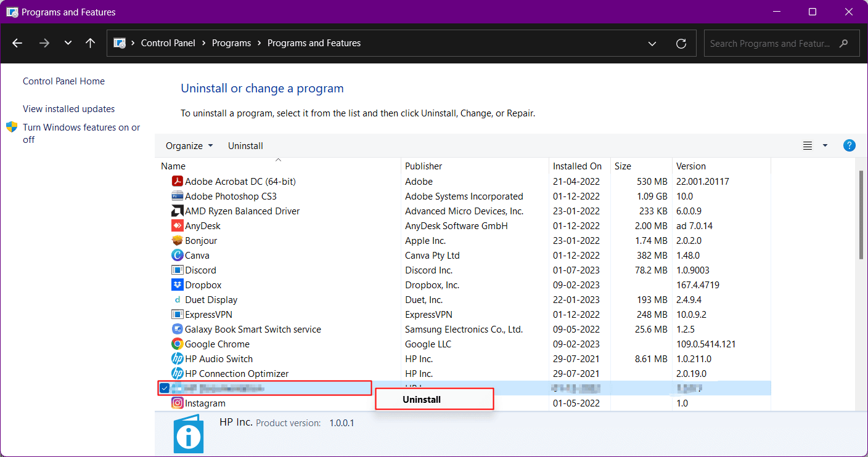The image size is (868, 457).
Task: Click the change view list icon
Action: pos(808,146)
